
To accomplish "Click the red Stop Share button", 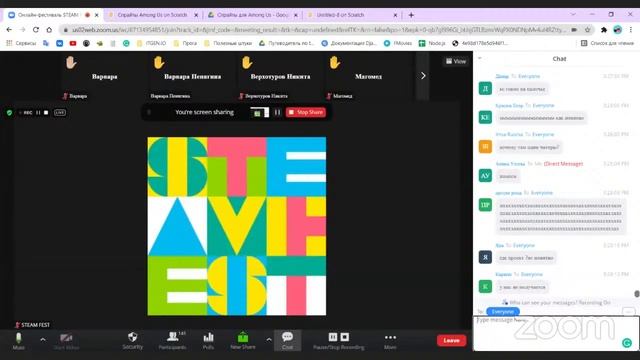I will point(306,112).
